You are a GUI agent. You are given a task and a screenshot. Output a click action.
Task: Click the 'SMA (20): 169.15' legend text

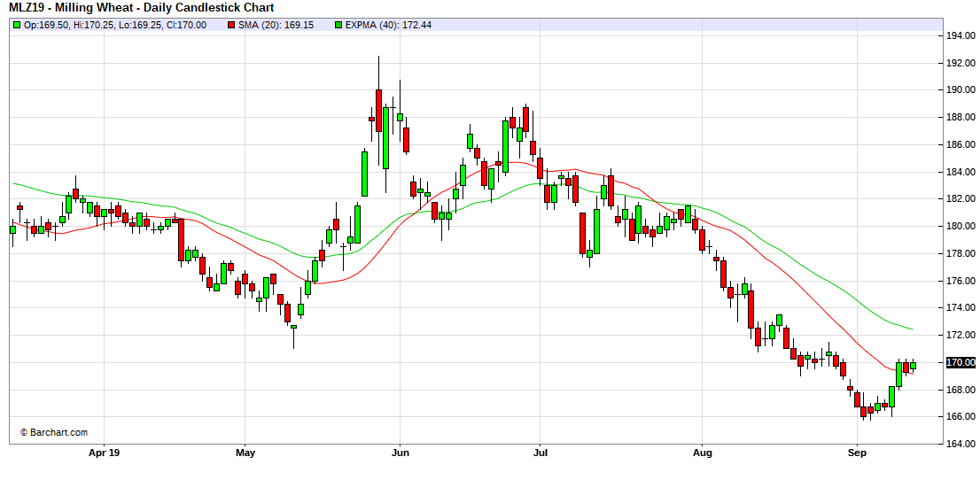point(276,25)
